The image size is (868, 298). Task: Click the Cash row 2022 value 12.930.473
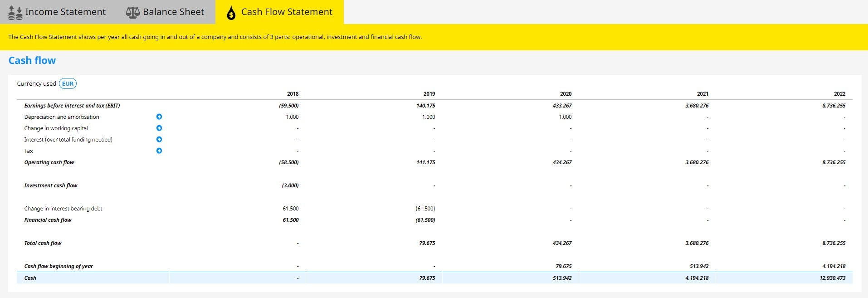point(832,278)
